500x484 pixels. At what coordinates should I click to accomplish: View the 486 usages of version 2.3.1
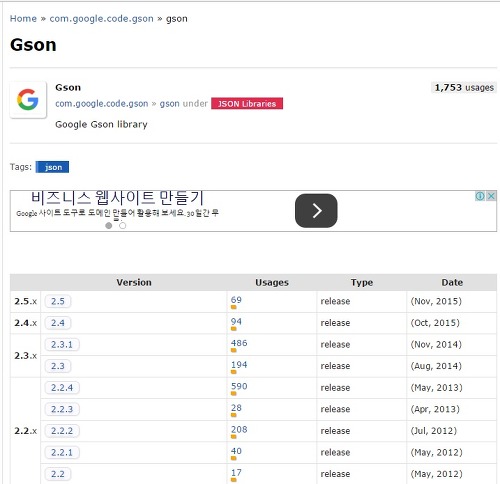(x=239, y=343)
